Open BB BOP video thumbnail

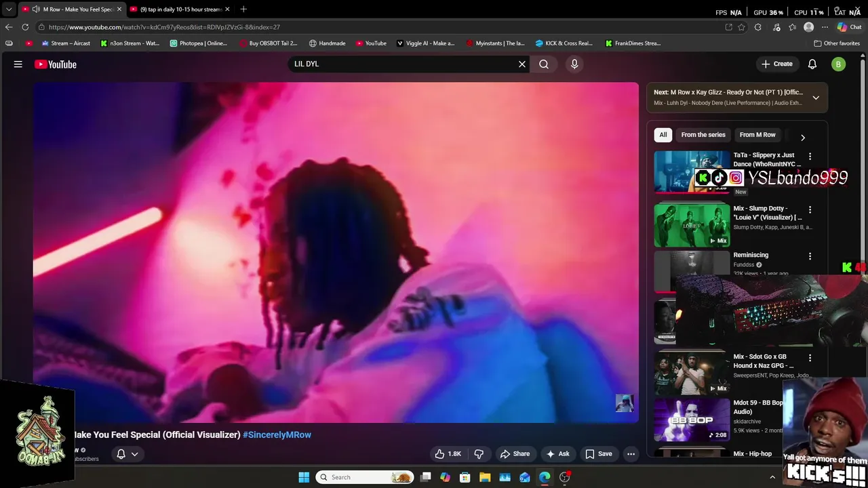[691, 420]
